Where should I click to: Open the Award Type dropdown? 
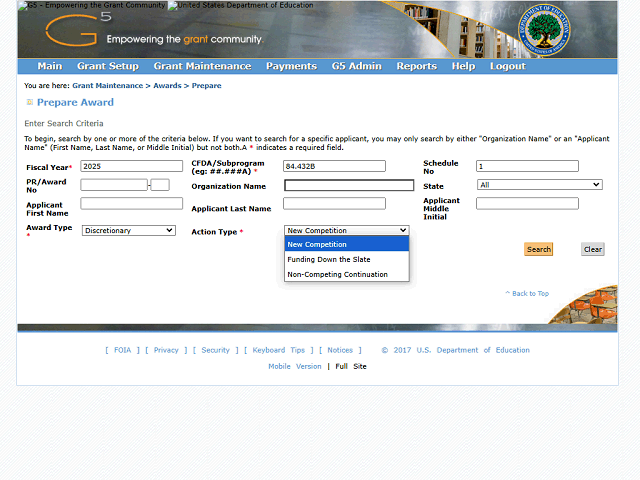tap(129, 231)
